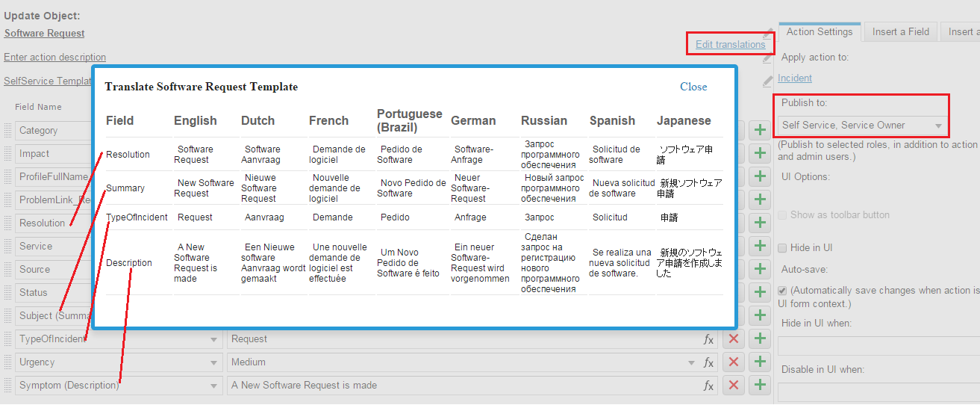Image resolution: width=980 pixels, height=405 pixels.
Task: Click the fx icon on the Symptom row
Action: (708, 386)
